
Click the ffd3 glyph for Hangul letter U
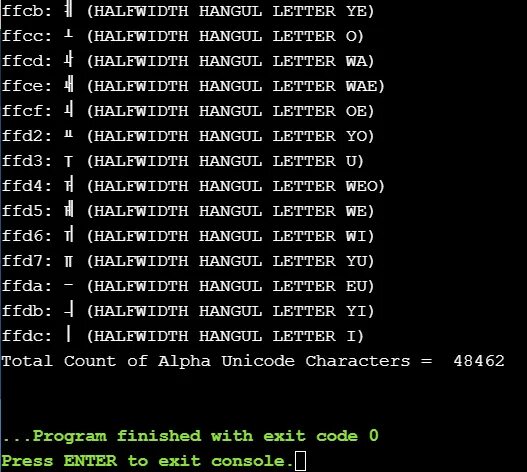click(x=68, y=161)
